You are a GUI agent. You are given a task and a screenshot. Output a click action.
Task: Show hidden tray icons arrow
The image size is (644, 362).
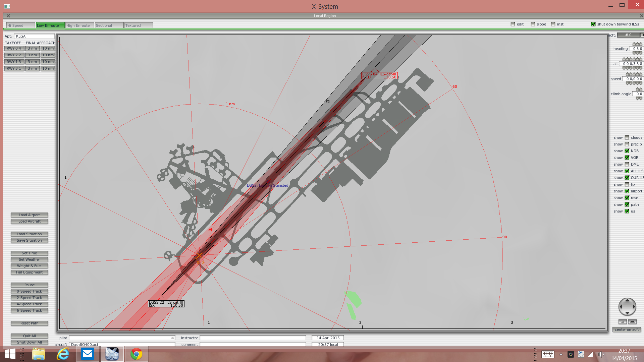coord(561,354)
